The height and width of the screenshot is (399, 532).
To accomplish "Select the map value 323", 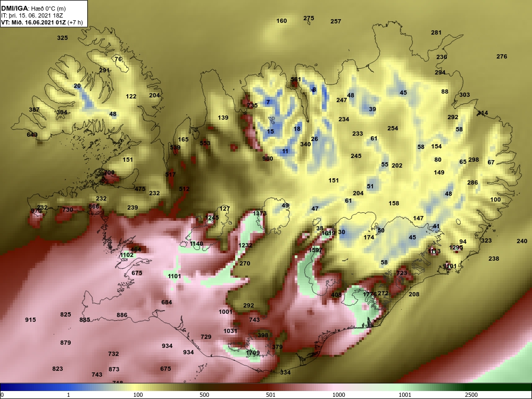I will 487,241.
